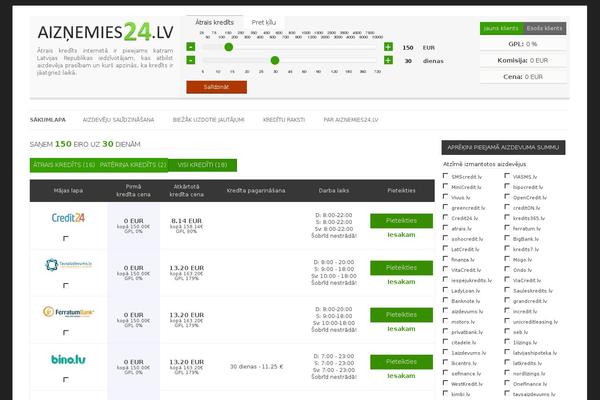Click the loan amount slider handle
Screen dimensions: 600x400
[x=229, y=47]
